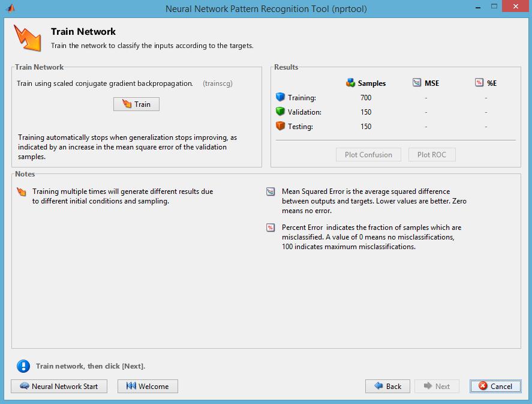The width and height of the screenshot is (532, 404).
Task: Click the %E column header icon
Action: pos(479,82)
